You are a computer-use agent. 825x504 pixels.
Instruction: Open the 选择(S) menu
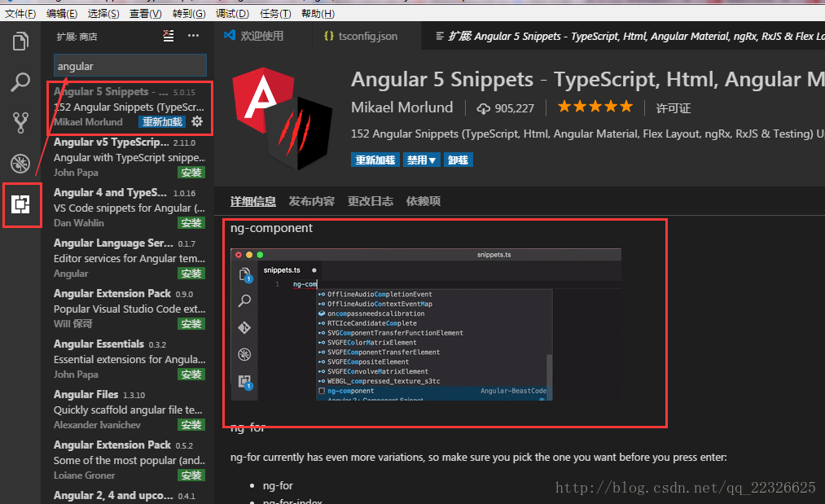pos(103,14)
